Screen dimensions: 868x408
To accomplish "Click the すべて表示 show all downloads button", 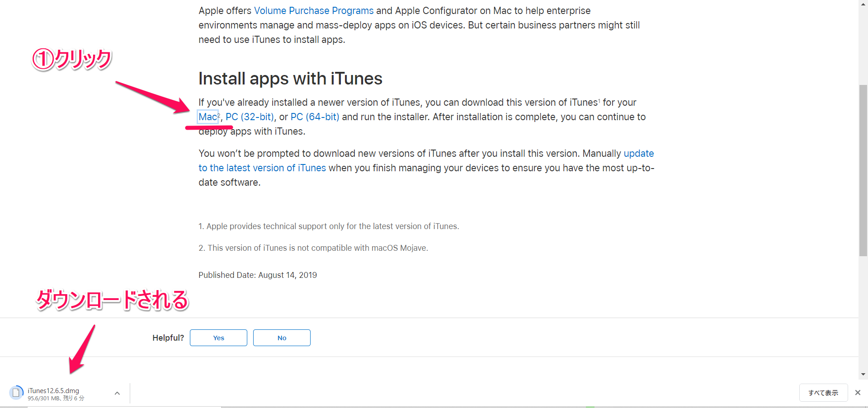I will tap(823, 393).
